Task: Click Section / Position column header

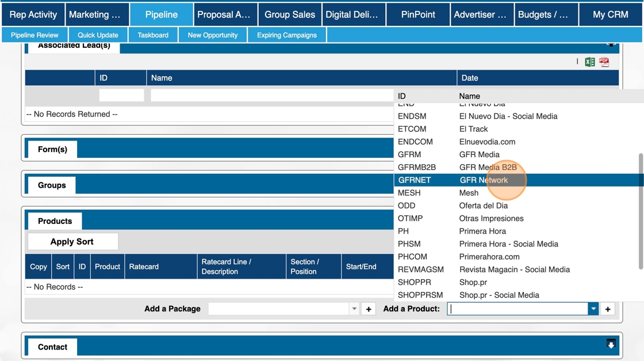Action: click(x=313, y=267)
